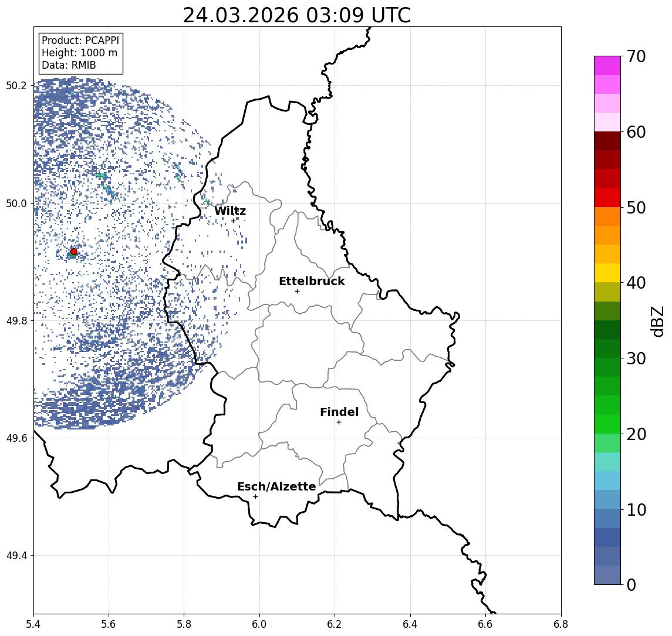
Task: Click the latitude tick label 49.8
Action: (16, 320)
